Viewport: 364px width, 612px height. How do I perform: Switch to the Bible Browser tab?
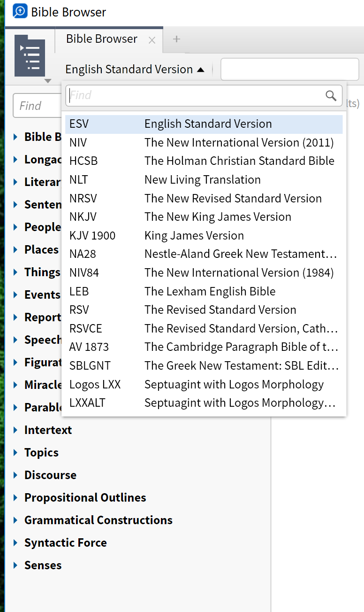(102, 39)
